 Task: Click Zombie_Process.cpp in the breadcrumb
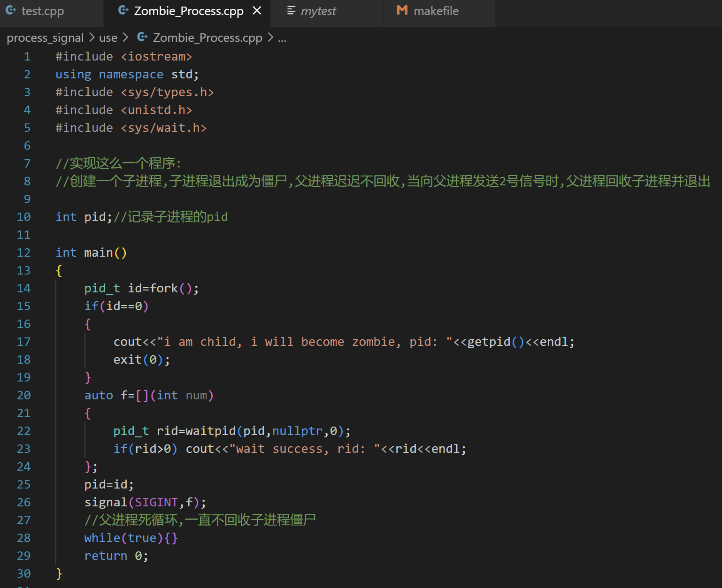pyautogui.click(x=207, y=38)
